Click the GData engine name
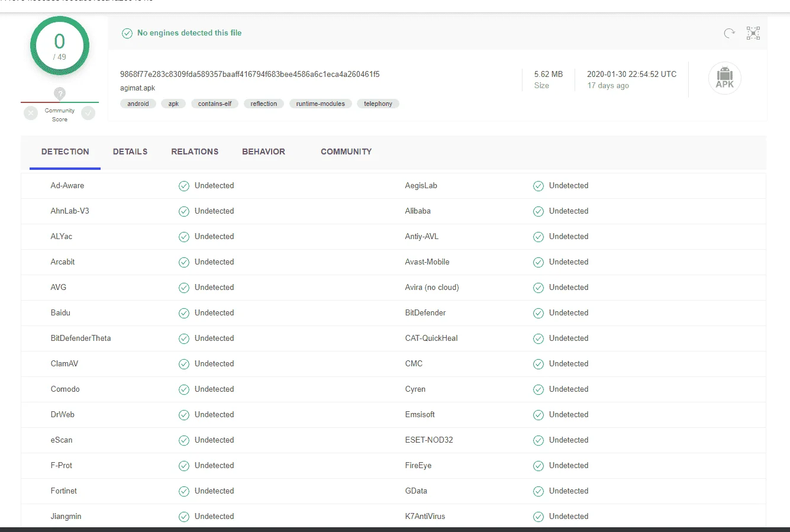 pyautogui.click(x=416, y=491)
